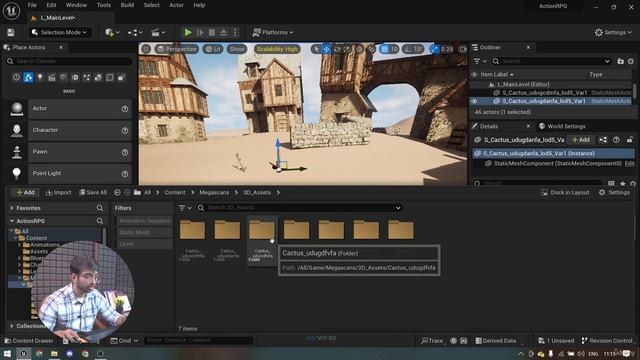Open the quick add content dropdown in toolbar
This screenshot has width=640, height=360.
(112, 32)
